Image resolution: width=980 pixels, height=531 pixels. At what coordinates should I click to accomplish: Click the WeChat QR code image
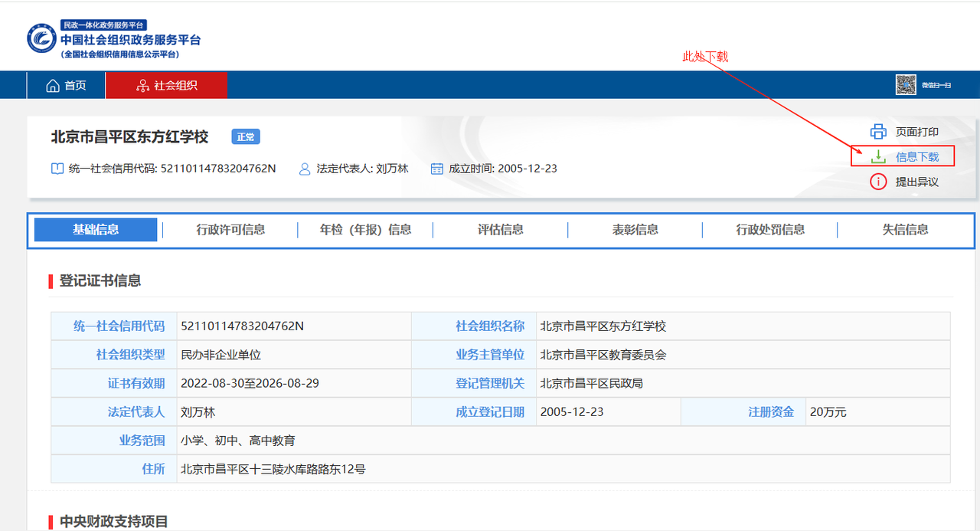[906, 85]
